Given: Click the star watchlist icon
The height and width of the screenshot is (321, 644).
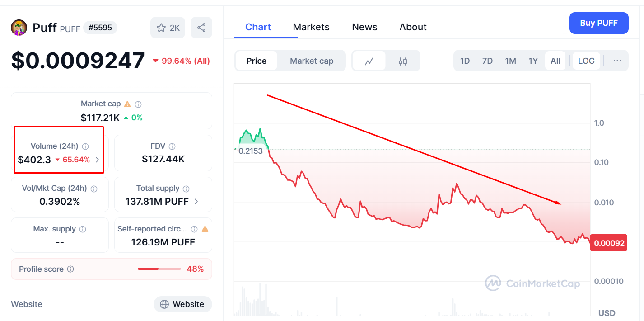Looking at the screenshot, I should pyautogui.click(x=161, y=28).
